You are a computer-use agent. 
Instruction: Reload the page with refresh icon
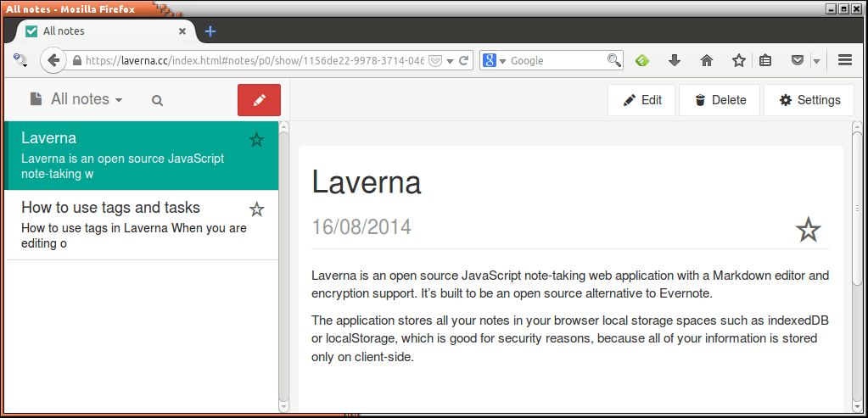tap(465, 60)
